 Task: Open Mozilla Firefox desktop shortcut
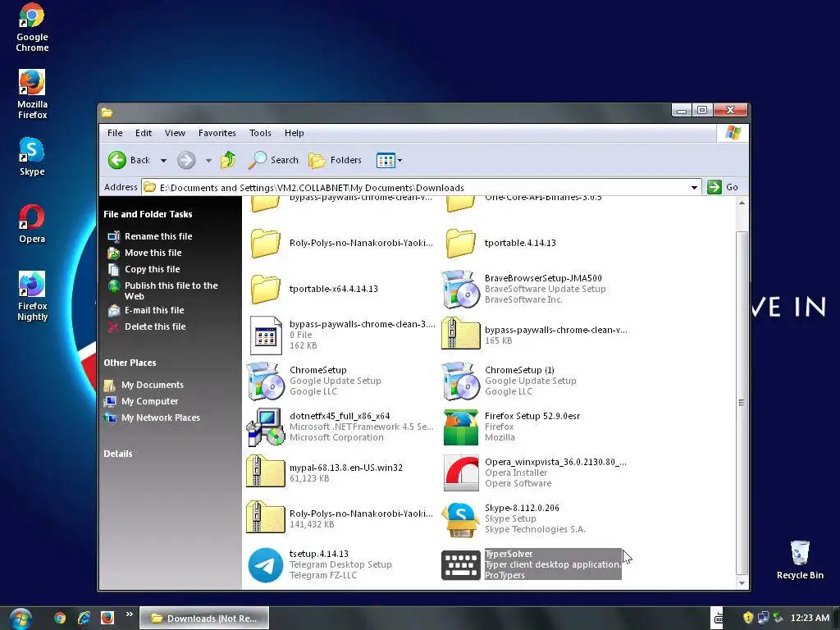pyautogui.click(x=32, y=94)
